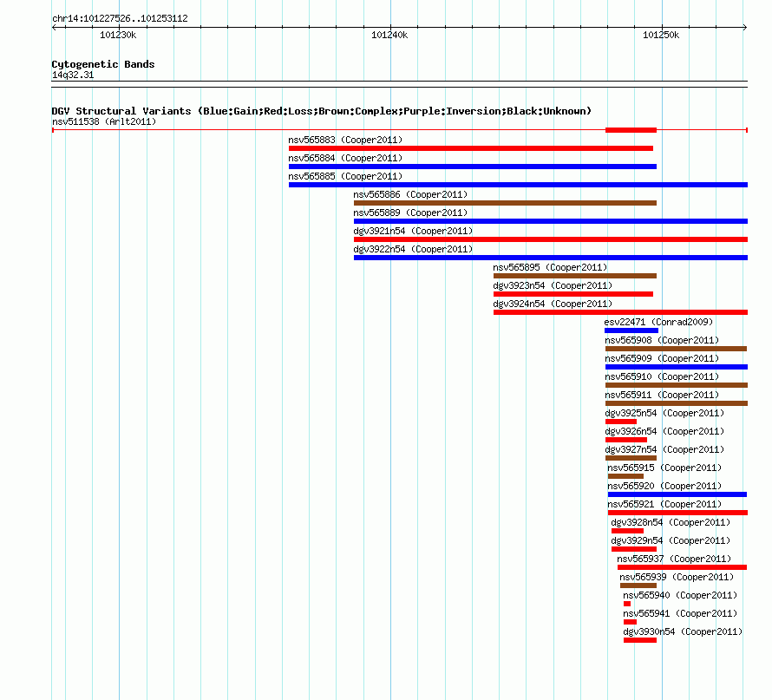772x700 pixels.
Task: Click the nsv565939 (Cooper2011) label
Action: tap(677, 577)
